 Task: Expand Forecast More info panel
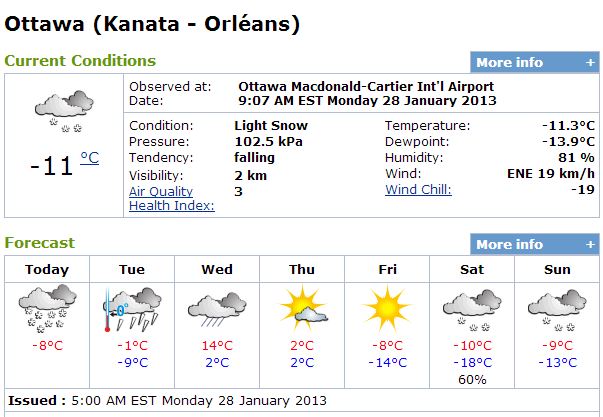[535, 244]
